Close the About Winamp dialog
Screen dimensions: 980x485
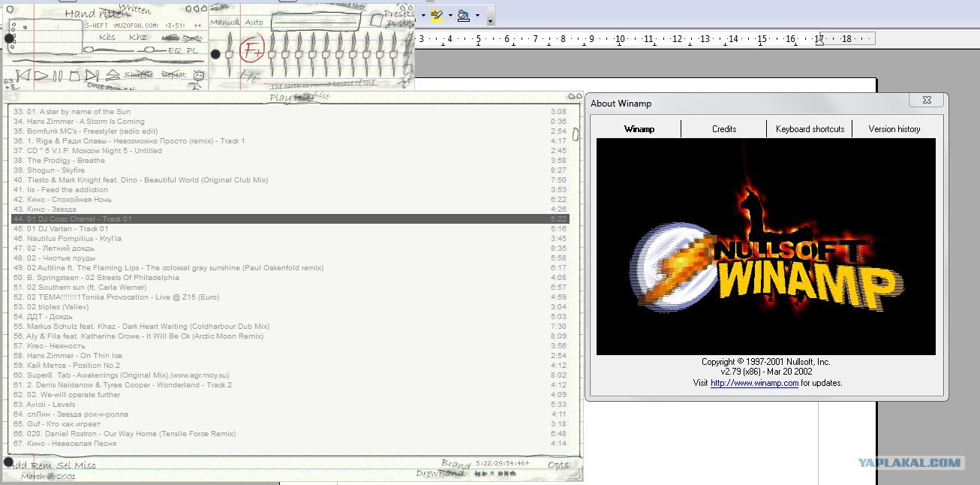(x=926, y=100)
